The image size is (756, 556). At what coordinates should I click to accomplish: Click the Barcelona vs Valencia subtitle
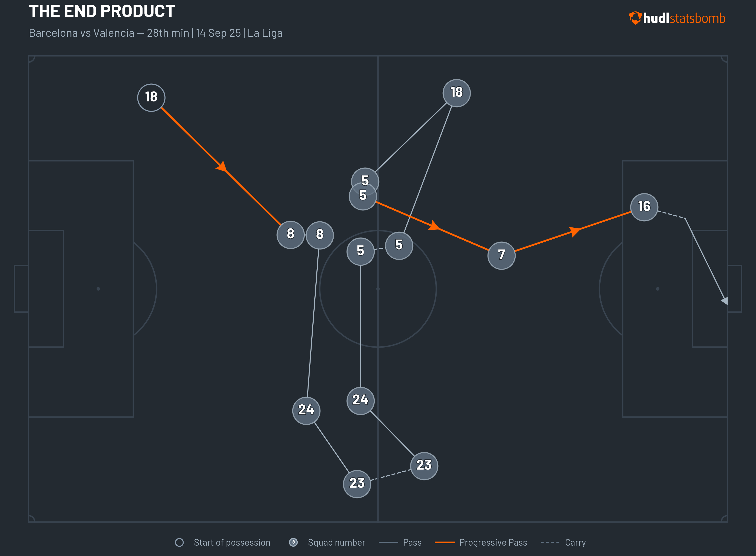click(x=155, y=33)
